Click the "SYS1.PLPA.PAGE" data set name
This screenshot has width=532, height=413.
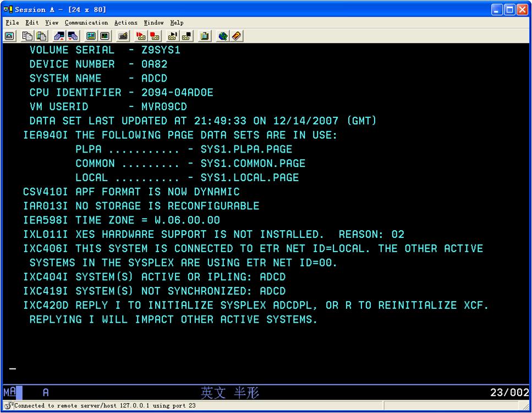click(x=246, y=149)
